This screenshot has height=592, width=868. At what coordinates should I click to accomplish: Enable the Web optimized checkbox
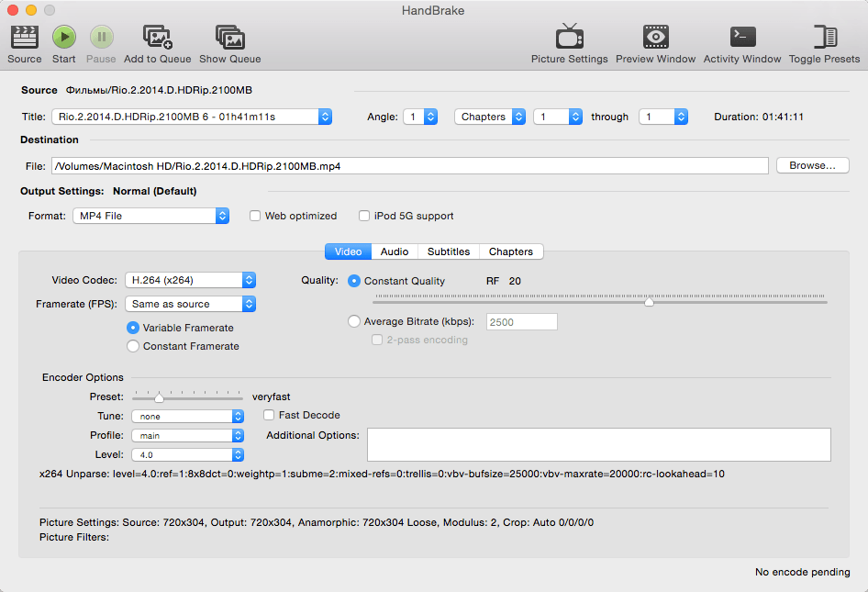[255, 216]
